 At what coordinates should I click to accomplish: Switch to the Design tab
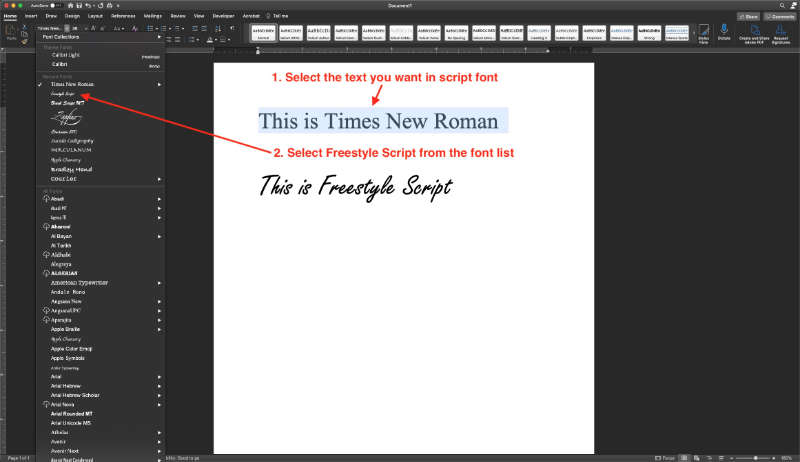72,16
